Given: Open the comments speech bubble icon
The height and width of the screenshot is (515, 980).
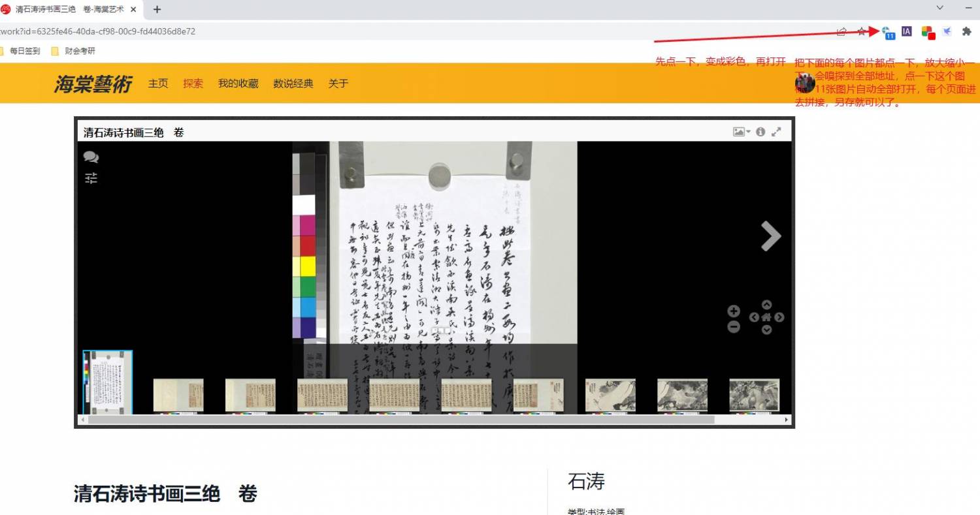Looking at the screenshot, I should 91,157.
